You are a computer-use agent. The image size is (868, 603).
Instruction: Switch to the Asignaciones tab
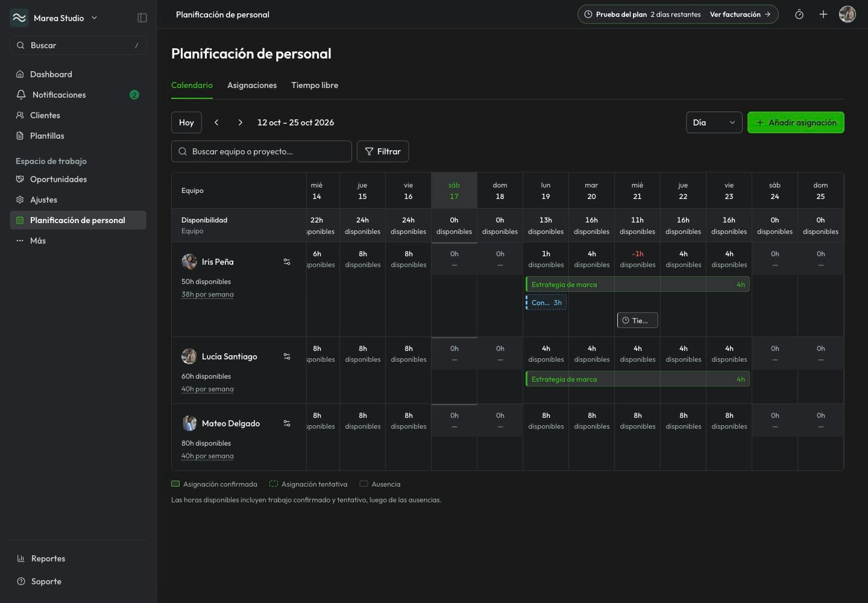click(252, 86)
